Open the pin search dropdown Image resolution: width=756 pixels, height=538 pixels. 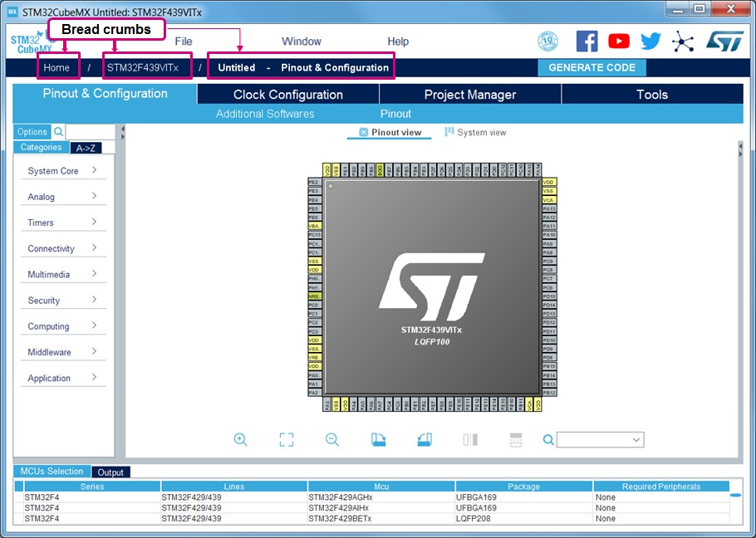coord(636,440)
